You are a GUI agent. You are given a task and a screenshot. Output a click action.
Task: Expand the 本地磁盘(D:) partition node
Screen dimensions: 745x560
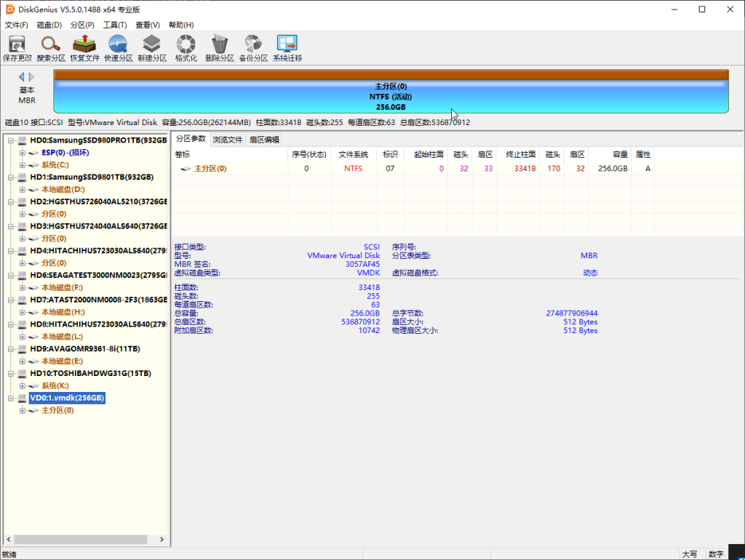[x=23, y=189]
